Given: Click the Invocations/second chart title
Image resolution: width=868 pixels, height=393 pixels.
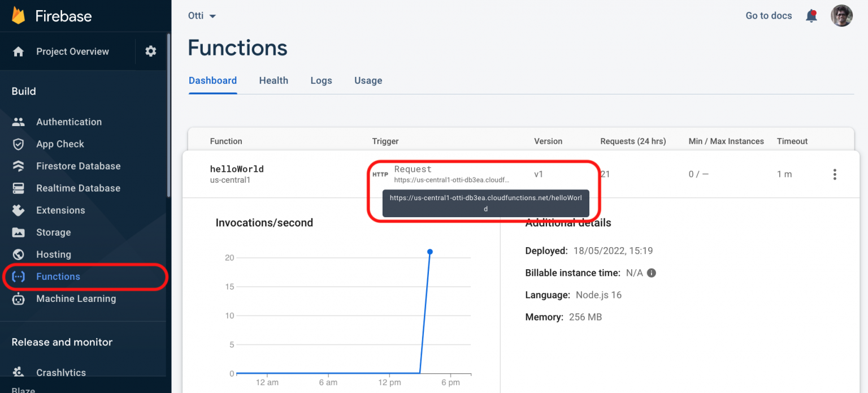Looking at the screenshot, I should point(264,223).
